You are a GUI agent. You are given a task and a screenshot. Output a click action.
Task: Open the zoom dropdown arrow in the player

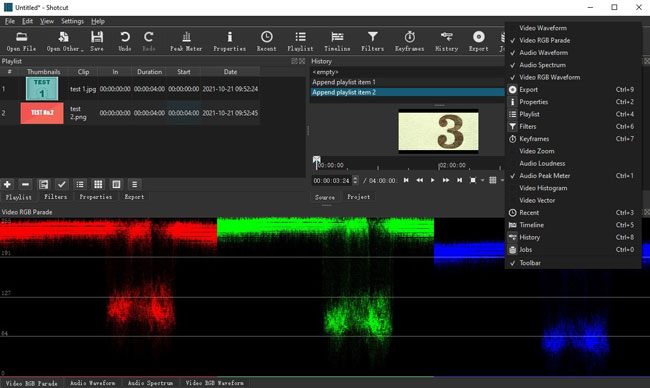(483, 180)
